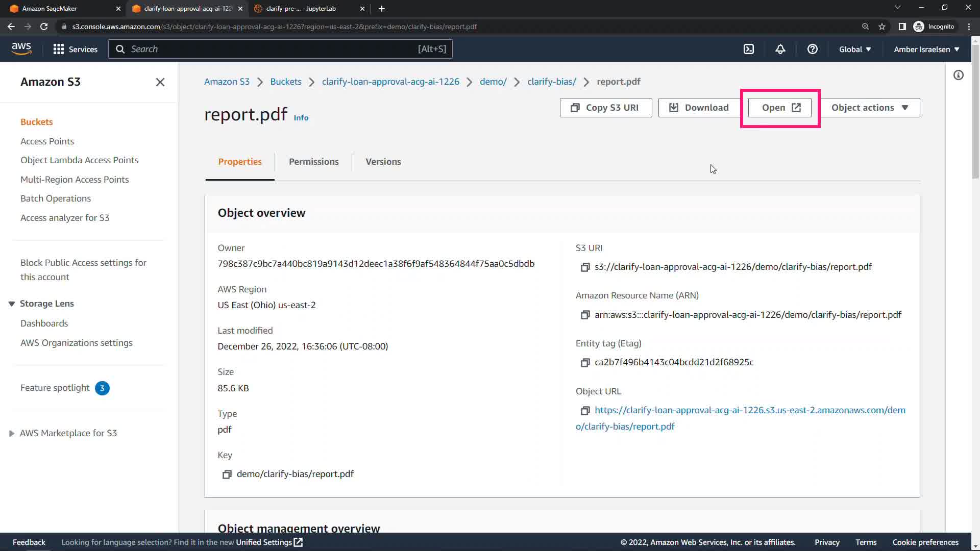
Task: Copy the S3 URI using its copy icon
Action: coord(585,267)
